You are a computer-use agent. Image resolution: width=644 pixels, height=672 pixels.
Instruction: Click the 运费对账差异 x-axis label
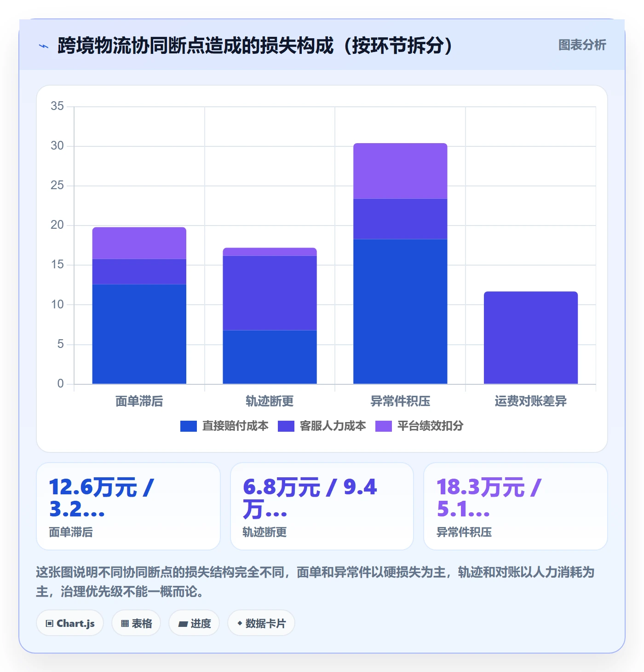click(531, 401)
